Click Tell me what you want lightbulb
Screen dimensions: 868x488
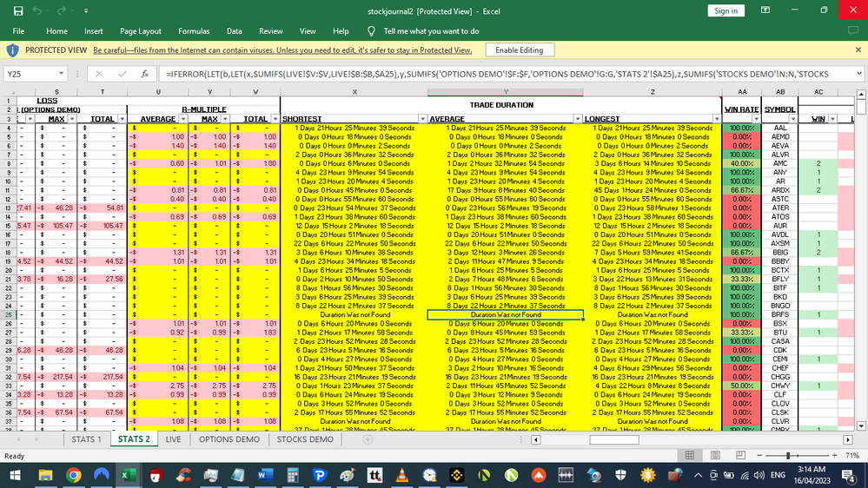point(372,31)
